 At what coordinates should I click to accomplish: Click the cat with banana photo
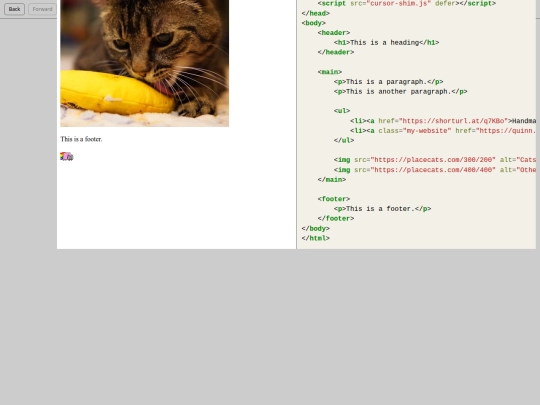(144, 63)
